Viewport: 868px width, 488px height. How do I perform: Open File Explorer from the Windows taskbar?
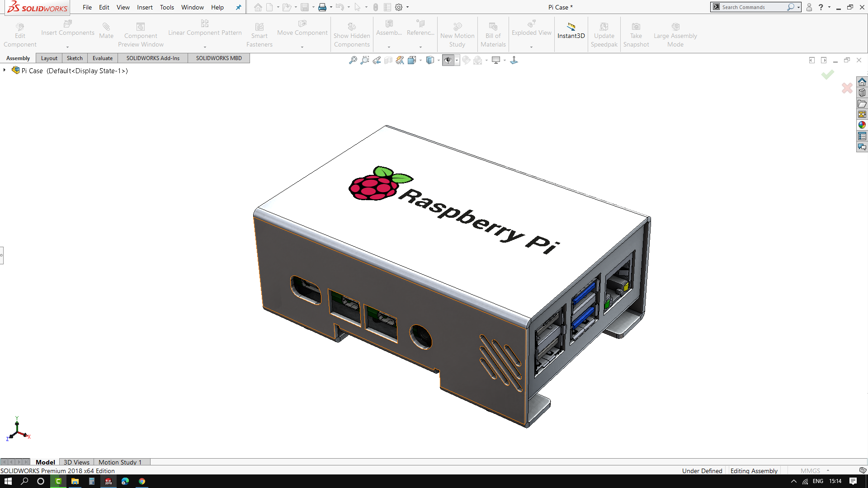pos(75,481)
